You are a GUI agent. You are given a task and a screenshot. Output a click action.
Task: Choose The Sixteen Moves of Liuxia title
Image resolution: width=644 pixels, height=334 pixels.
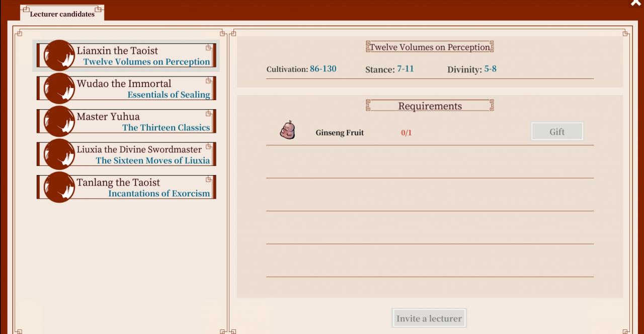(153, 160)
